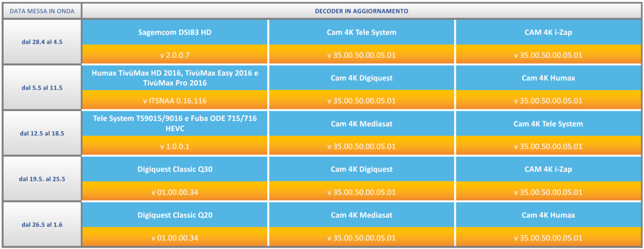Select version under Cam 4K Digiquest, dal 19.5 row
Image resolution: width=644 pixels, height=249 pixels.
point(362,191)
